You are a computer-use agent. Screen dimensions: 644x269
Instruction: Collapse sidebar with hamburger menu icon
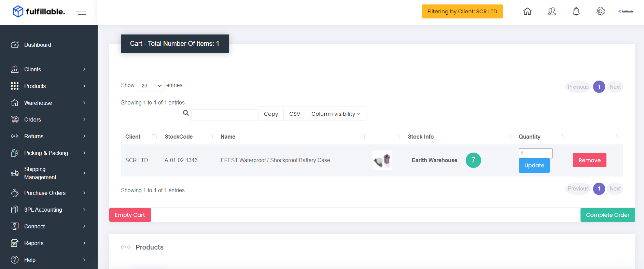coord(81,12)
